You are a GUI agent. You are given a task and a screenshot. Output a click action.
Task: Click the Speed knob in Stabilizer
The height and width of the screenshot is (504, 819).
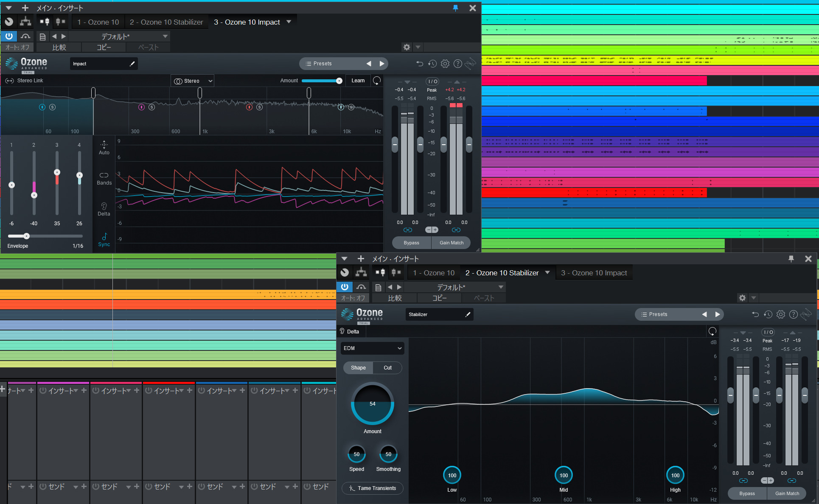coord(356,454)
